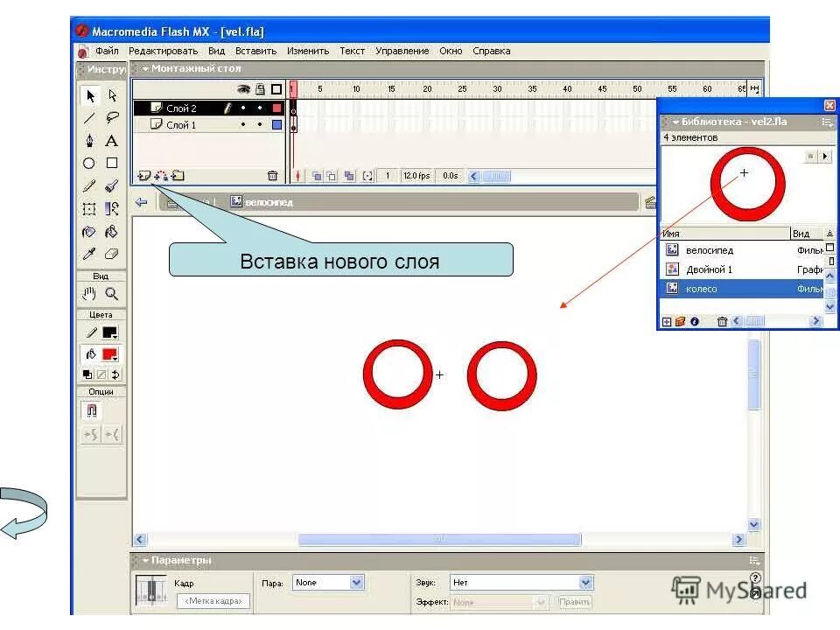This screenshot has height=630, width=840.
Task: Select the Pen tool
Action: click(89, 140)
